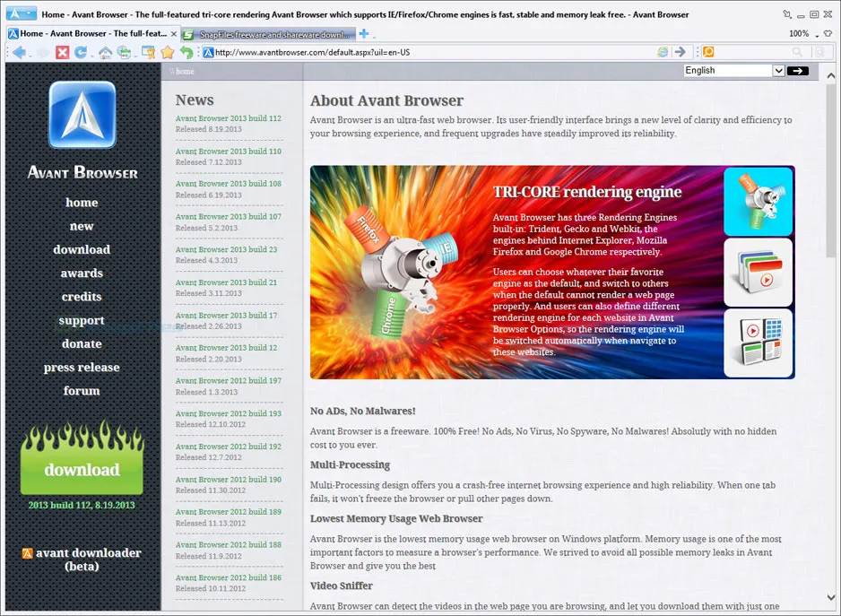This screenshot has height=616, width=841.
Task: Click the page scrollbar down arrow
Action: (831, 597)
